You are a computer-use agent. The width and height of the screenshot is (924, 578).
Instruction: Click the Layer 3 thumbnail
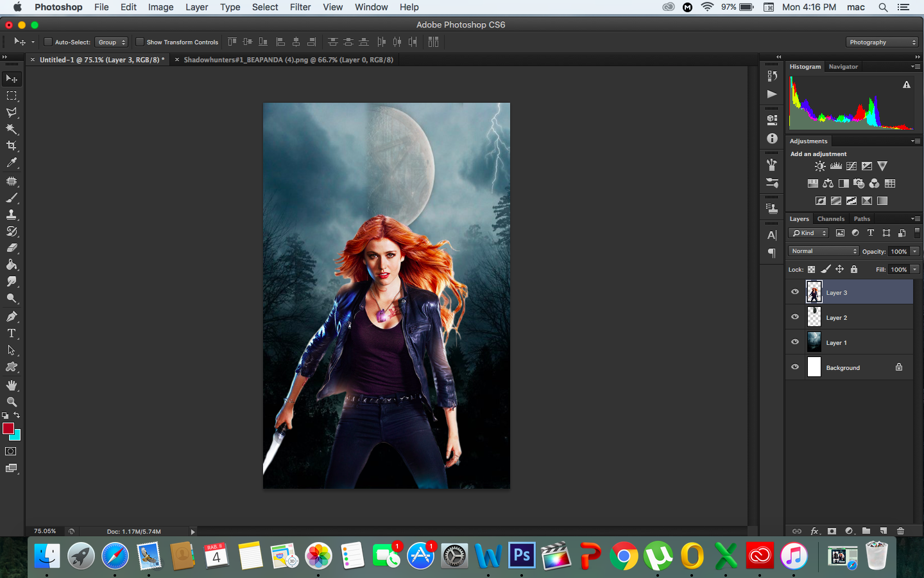[x=814, y=292]
